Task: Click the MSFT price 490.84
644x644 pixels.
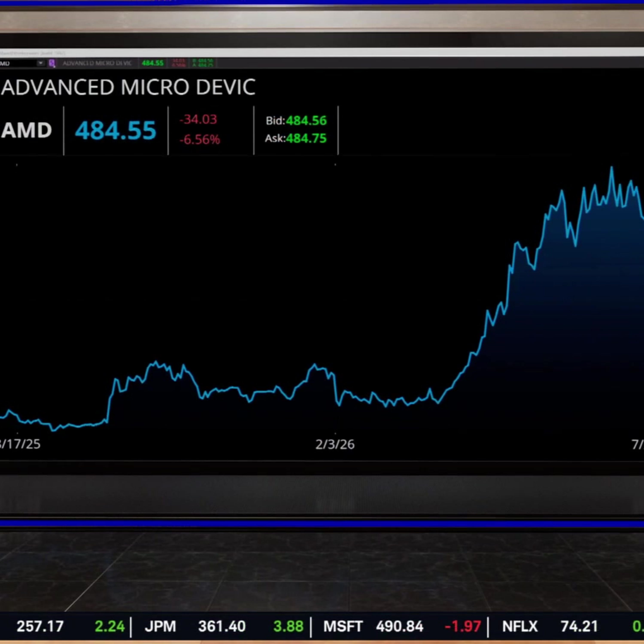Action: [x=400, y=626]
